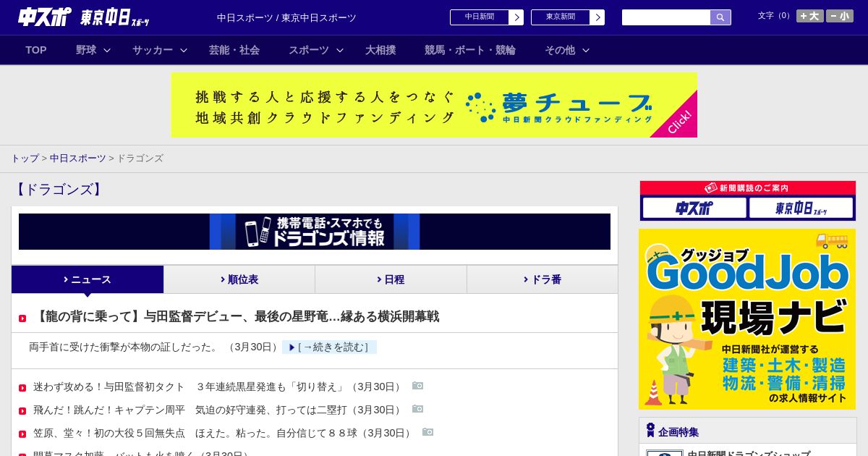
Task: Click the 中日新聞 header button
Action: point(480,17)
